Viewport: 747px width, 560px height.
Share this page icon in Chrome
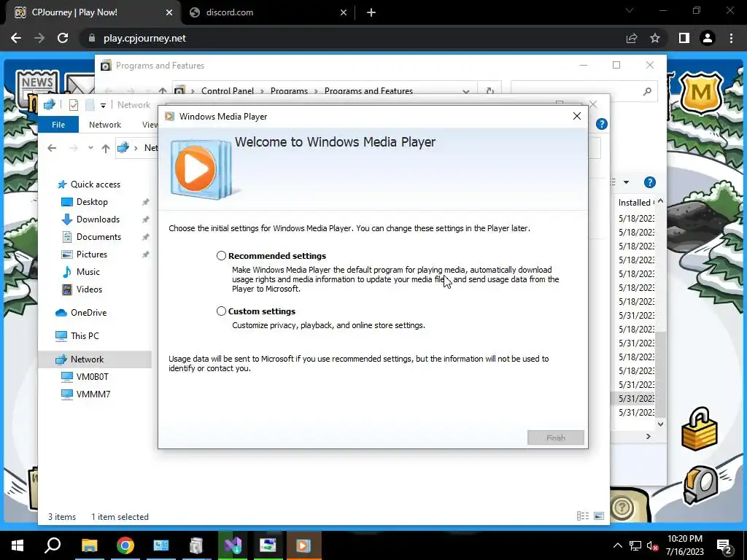[x=632, y=38]
